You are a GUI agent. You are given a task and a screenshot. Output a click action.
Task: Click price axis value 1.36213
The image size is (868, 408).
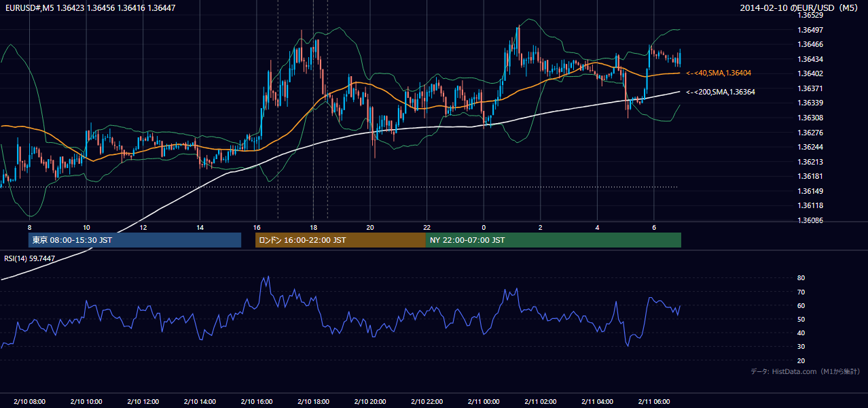810,162
